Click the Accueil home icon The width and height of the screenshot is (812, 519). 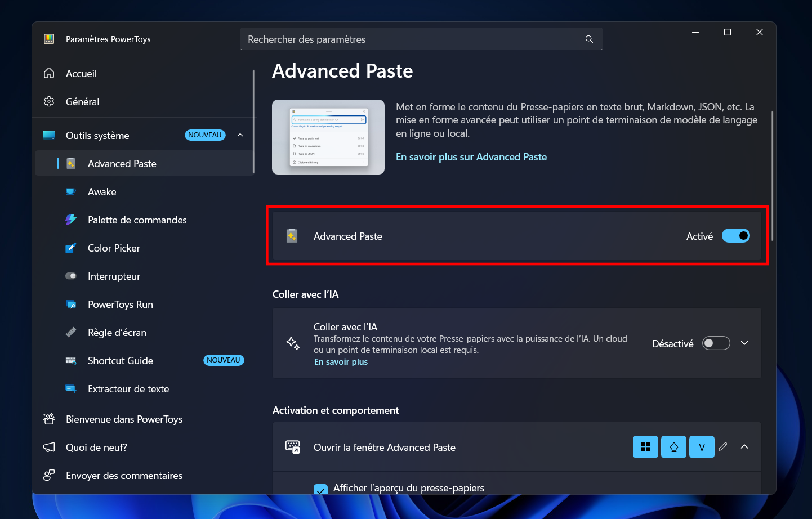tap(49, 73)
